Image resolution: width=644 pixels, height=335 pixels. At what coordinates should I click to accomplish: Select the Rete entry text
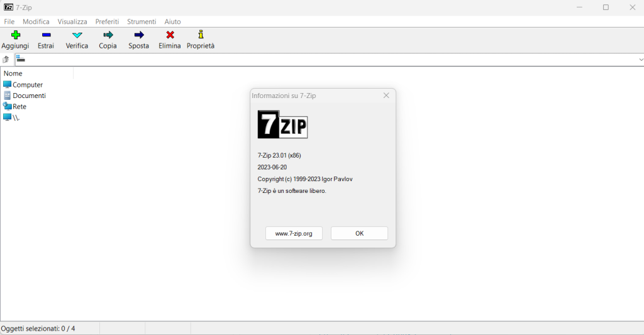click(x=19, y=106)
